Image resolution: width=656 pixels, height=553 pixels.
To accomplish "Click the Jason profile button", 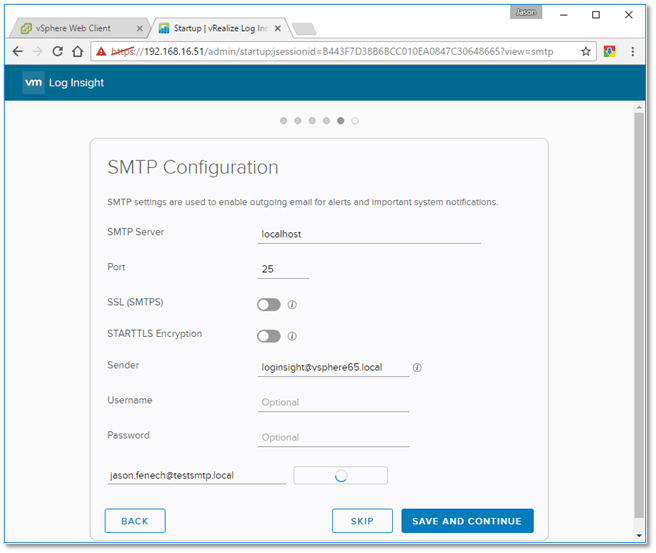I will pos(526,12).
